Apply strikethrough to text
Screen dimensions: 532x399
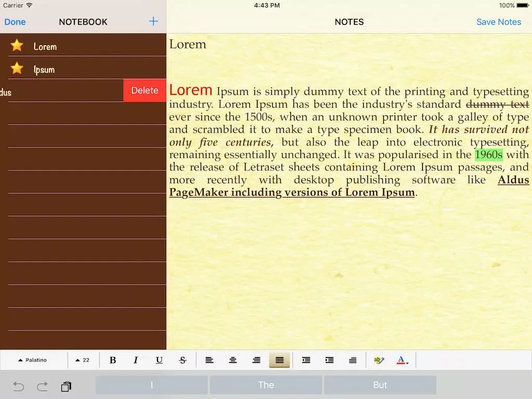click(x=182, y=360)
